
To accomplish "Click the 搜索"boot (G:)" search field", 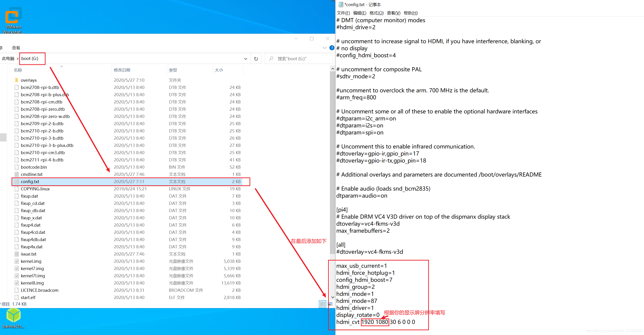I will coord(298,59).
